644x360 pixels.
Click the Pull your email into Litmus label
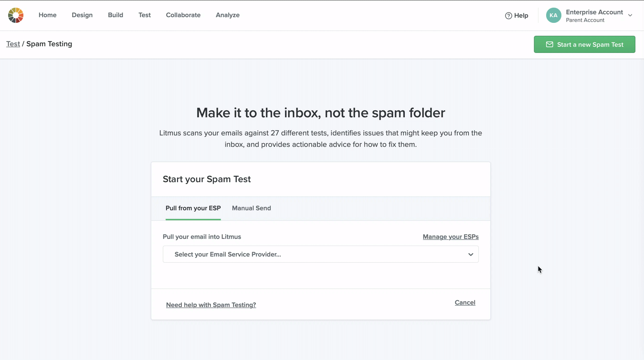[x=202, y=237]
